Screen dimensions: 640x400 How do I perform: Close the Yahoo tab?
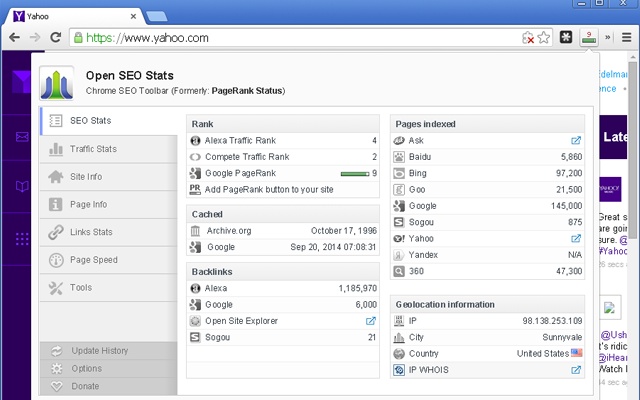click(x=133, y=16)
